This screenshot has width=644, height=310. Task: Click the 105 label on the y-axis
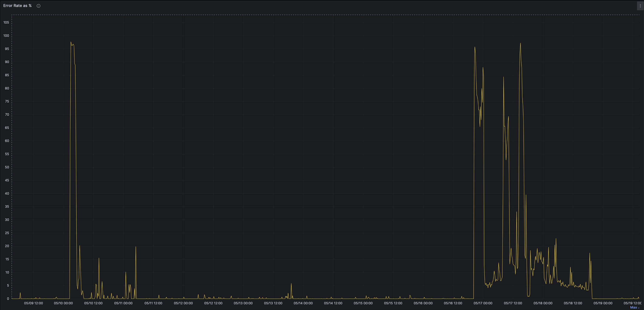pyautogui.click(x=6, y=23)
